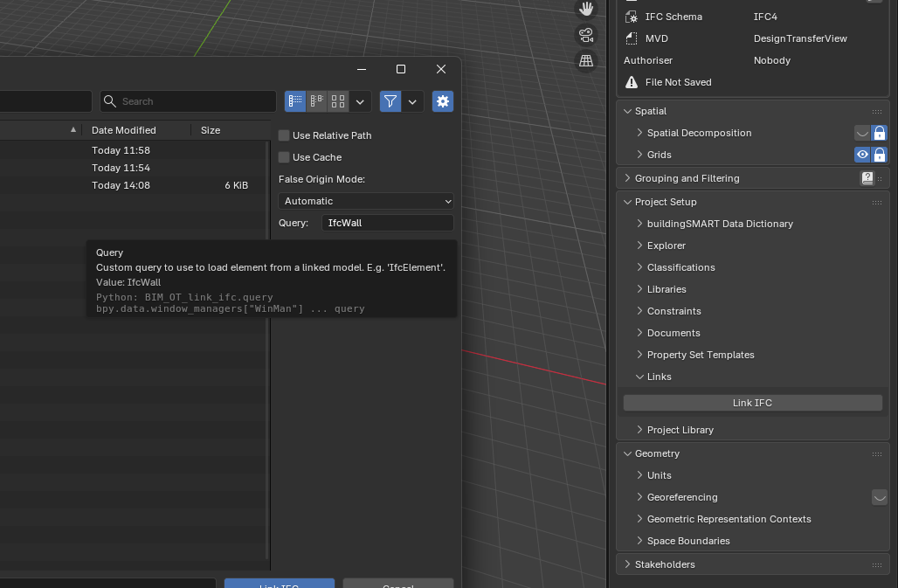Toggle Grids visibility eye icon
The height and width of the screenshot is (588, 898).
862,155
